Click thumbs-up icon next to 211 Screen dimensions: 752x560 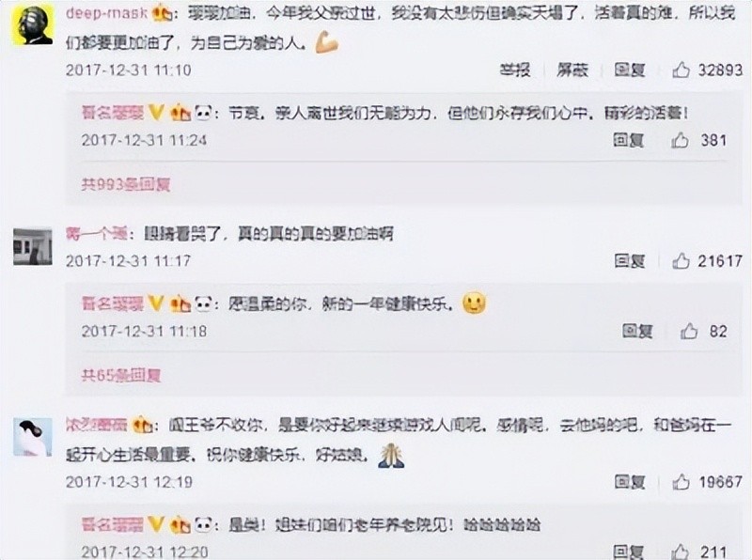coord(680,552)
